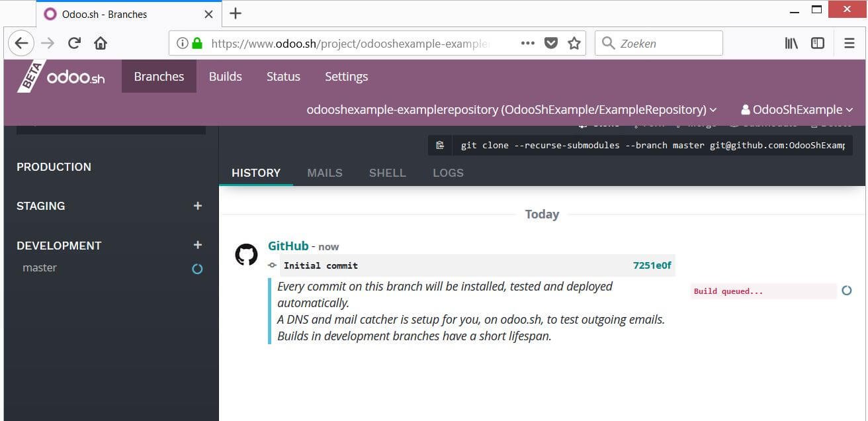This screenshot has height=421, width=868.
Task: Click the DEVELOPMENT section heading
Action: (59, 246)
